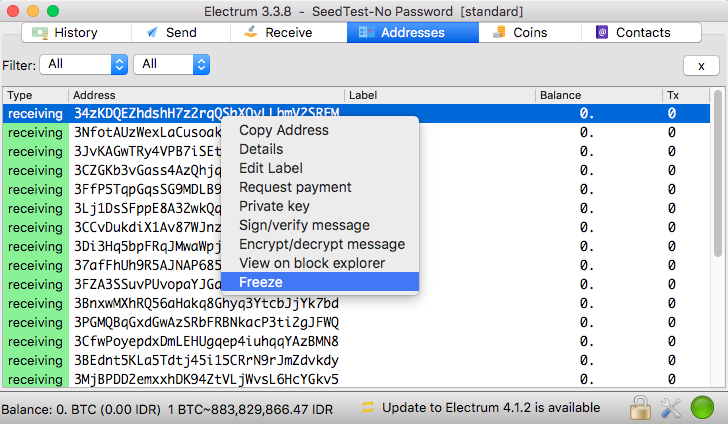Image resolution: width=728 pixels, height=424 pixels.
Task: Click the Update to Electrum 4.1.2 notice
Action: coord(491,407)
